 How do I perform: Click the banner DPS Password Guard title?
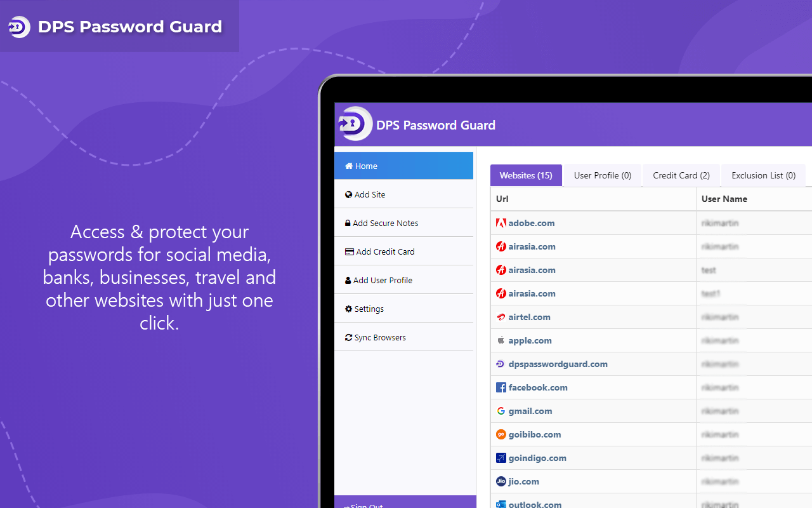(130, 27)
